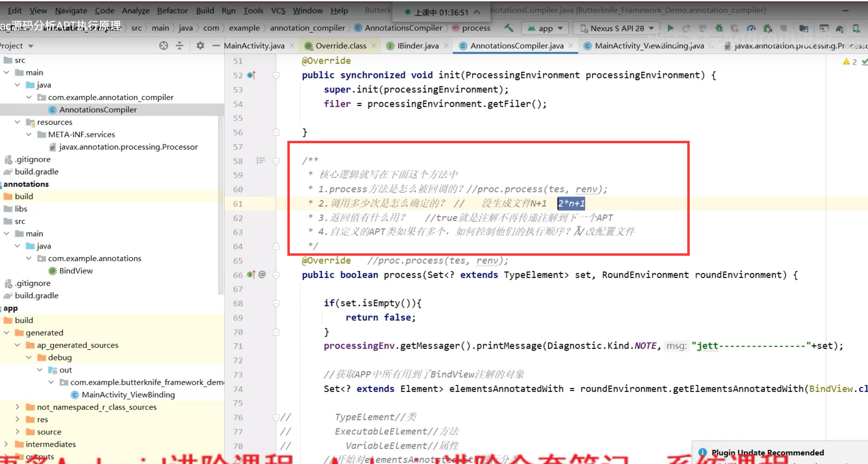Collapse com.example.annotation_compiler package

click(x=29, y=97)
